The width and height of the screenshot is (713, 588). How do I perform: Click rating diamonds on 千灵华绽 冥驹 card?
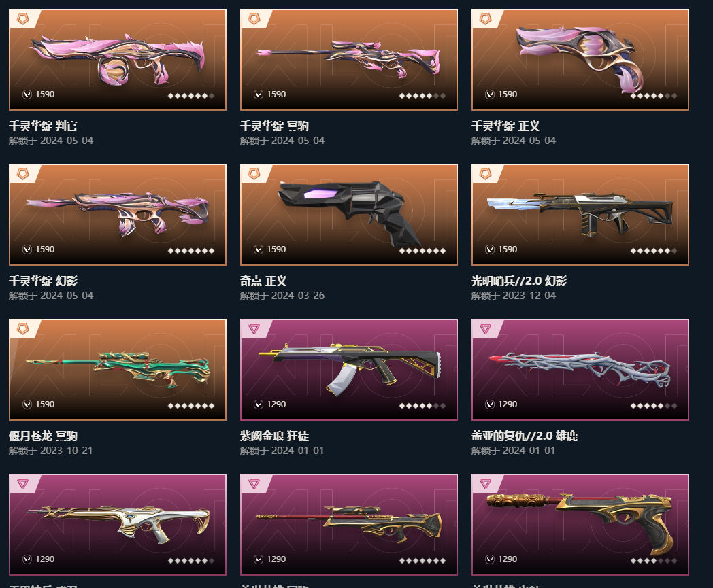[x=422, y=96]
